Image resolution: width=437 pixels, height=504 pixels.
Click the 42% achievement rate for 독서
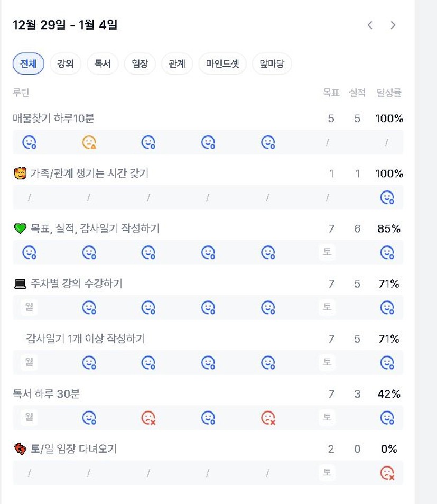pos(388,394)
